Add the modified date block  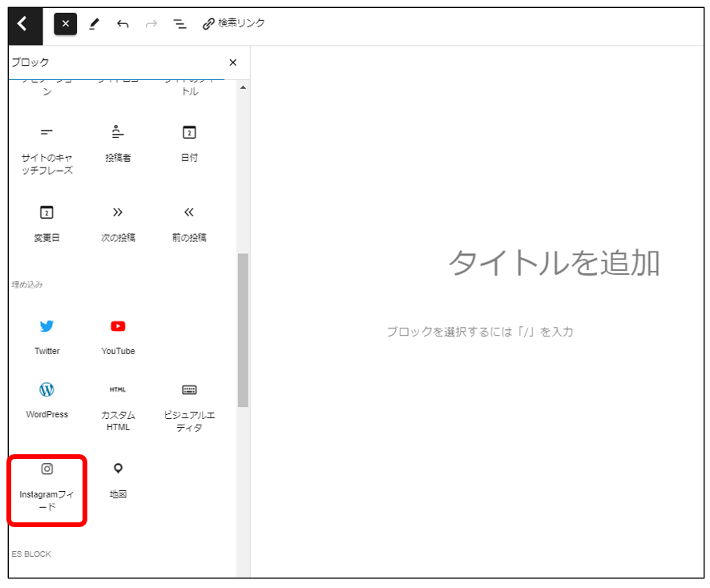coord(46,223)
